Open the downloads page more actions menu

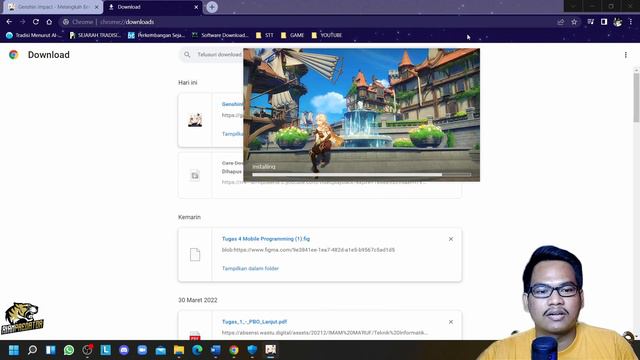[626, 55]
